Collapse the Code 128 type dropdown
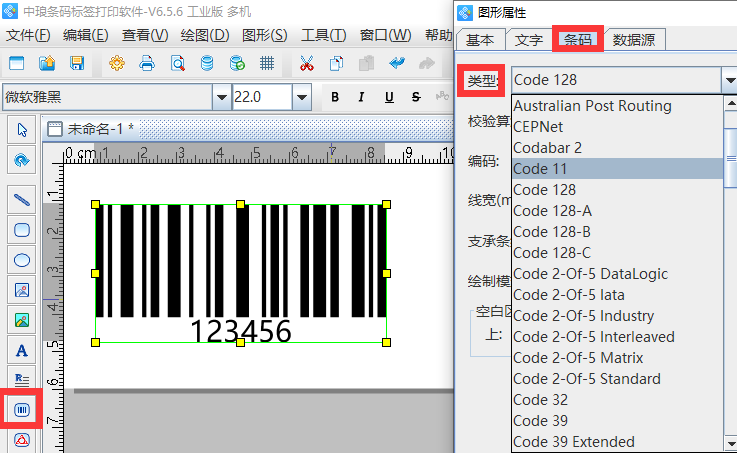 pyautogui.click(x=727, y=80)
